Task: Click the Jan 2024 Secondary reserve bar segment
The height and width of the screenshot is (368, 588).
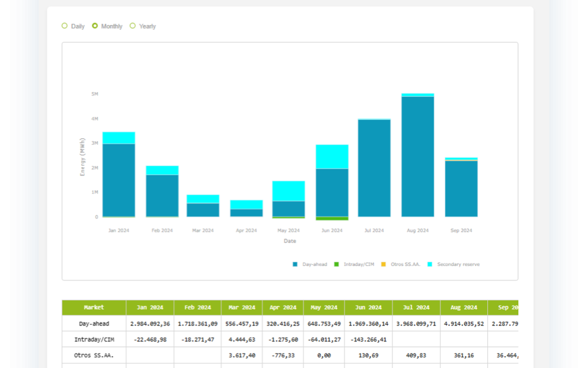Action: coord(119,137)
